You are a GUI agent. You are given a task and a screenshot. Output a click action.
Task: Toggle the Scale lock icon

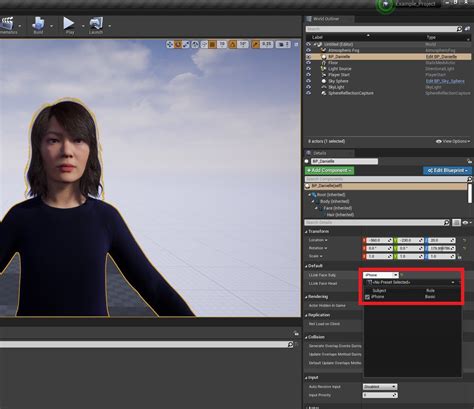click(460, 257)
